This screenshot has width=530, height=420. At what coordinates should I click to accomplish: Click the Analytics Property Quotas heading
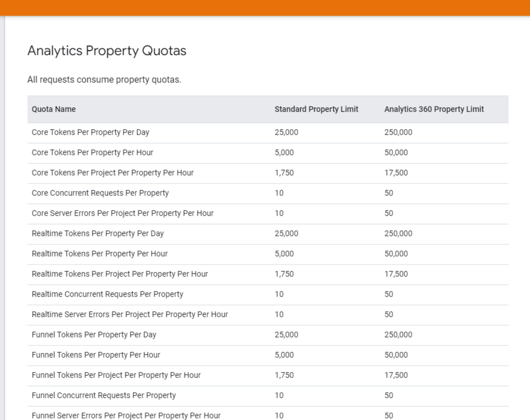click(107, 51)
